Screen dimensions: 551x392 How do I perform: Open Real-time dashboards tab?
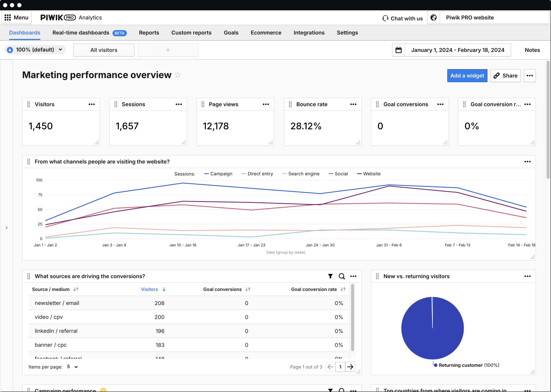[89, 33]
